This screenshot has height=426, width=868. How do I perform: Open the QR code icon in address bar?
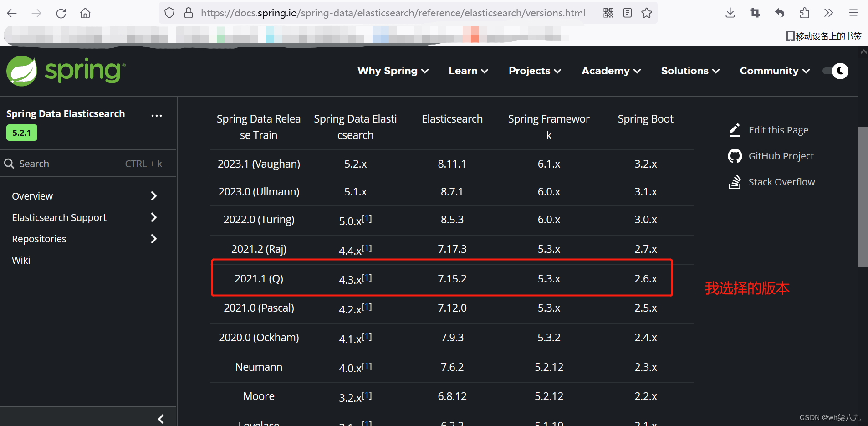pyautogui.click(x=608, y=13)
